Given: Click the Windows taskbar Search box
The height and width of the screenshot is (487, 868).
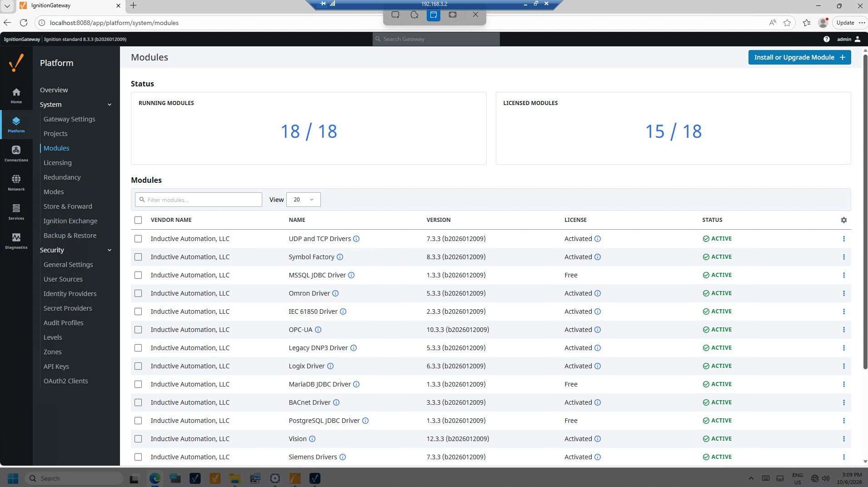Looking at the screenshot, I should 74,478.
